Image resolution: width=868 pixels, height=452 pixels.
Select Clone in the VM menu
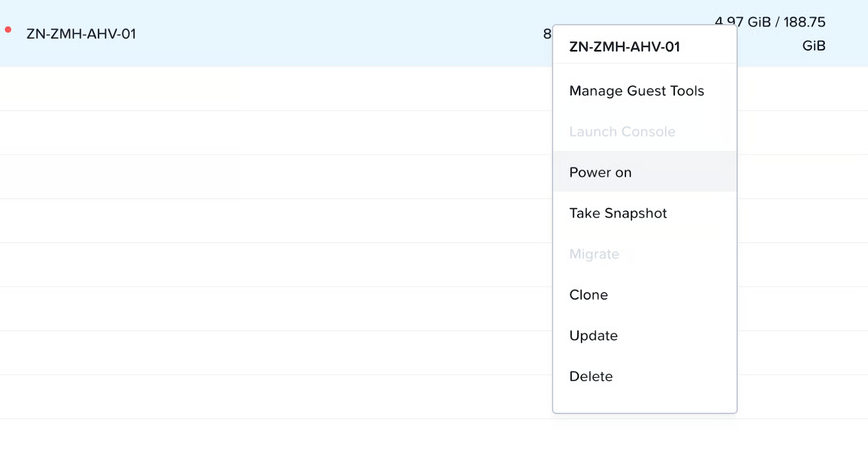[x=589, y=295]
